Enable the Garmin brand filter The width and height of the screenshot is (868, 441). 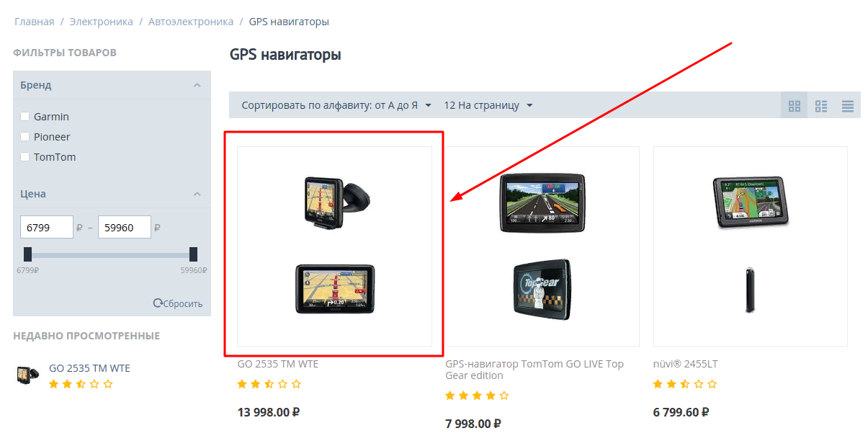(x=25, y=117)
